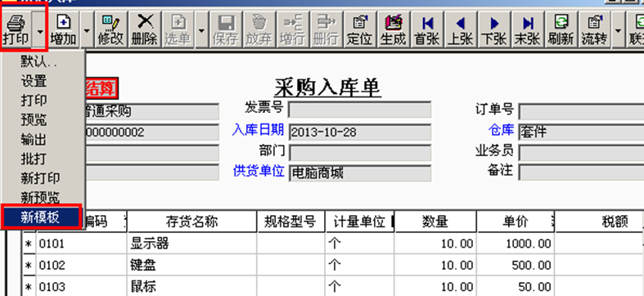
Task: Click the 删除 delete toolbar icon
Action: pyautogui.click(x=145, y=29)
